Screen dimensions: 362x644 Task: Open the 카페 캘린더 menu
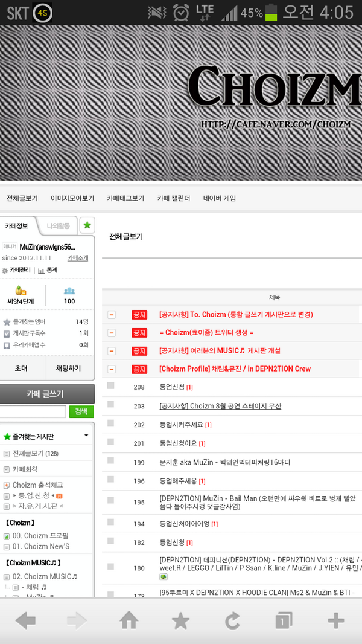coord(173,198)
